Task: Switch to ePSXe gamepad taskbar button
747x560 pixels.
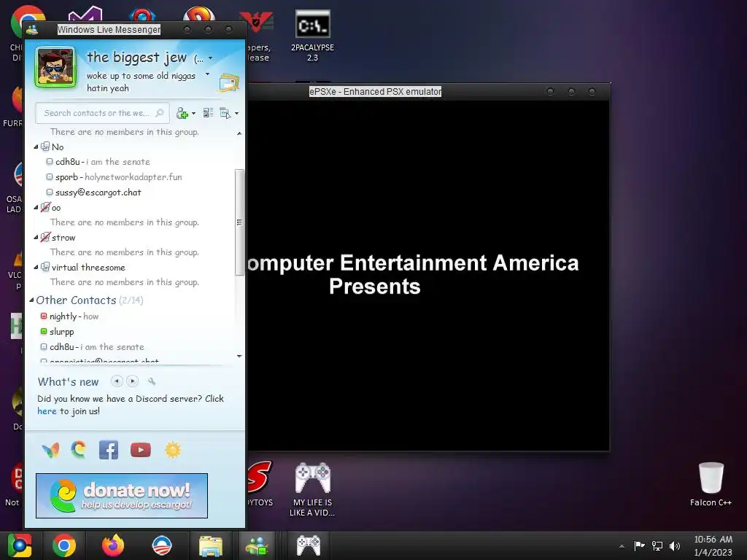Action: [x=309, y=545]
